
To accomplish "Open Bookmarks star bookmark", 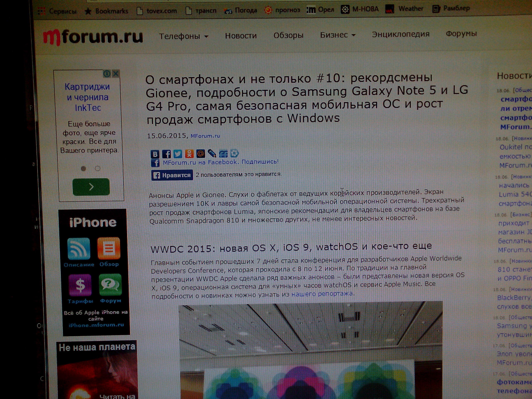I will (x=106, y=11).
